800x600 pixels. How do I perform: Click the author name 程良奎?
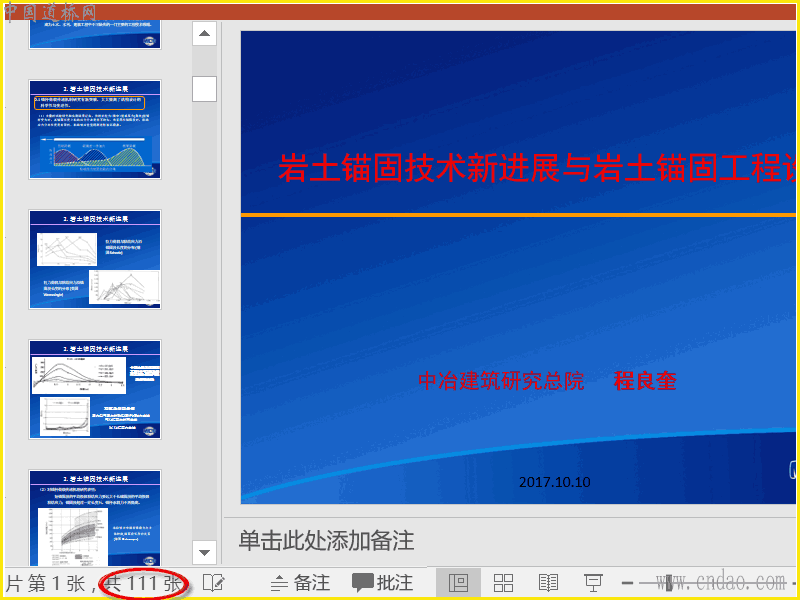click(645, 381)
